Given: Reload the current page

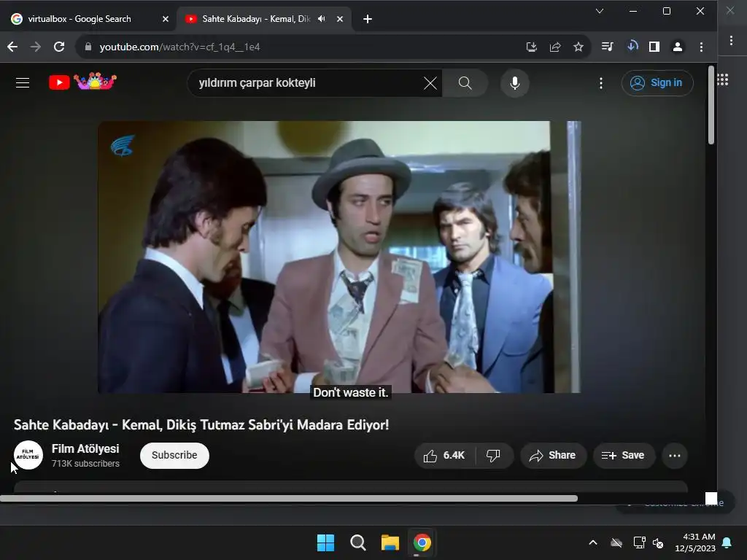Looking at the screenshot, I should [x=59, y=47].
